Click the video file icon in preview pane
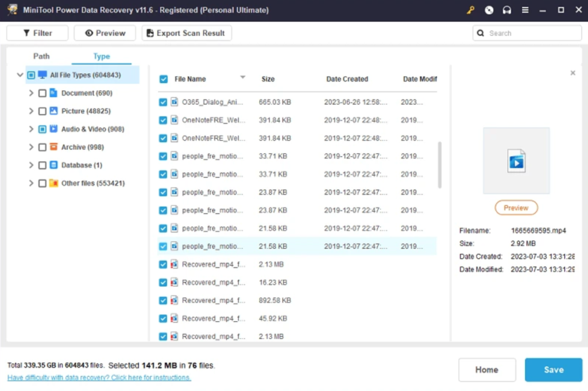588x391 pixels. (516, 160)
